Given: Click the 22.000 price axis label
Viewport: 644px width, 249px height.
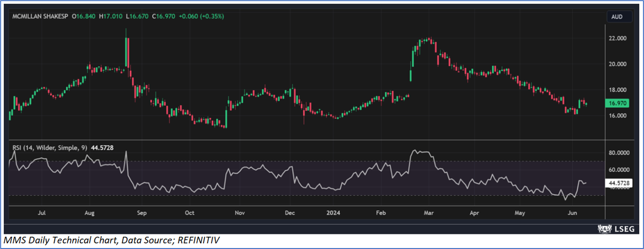Looking at the screenshot, I should (617, 38).
